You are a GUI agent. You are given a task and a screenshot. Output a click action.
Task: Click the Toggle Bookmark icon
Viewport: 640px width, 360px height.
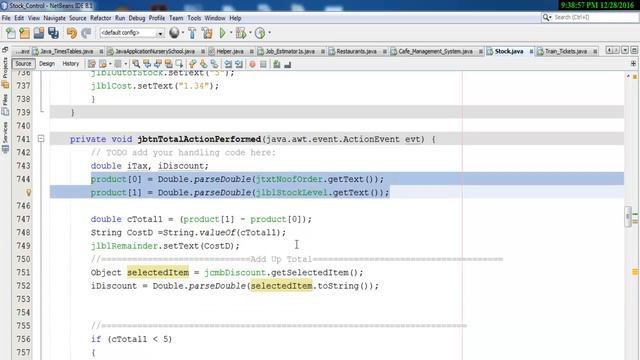(214, 64)
